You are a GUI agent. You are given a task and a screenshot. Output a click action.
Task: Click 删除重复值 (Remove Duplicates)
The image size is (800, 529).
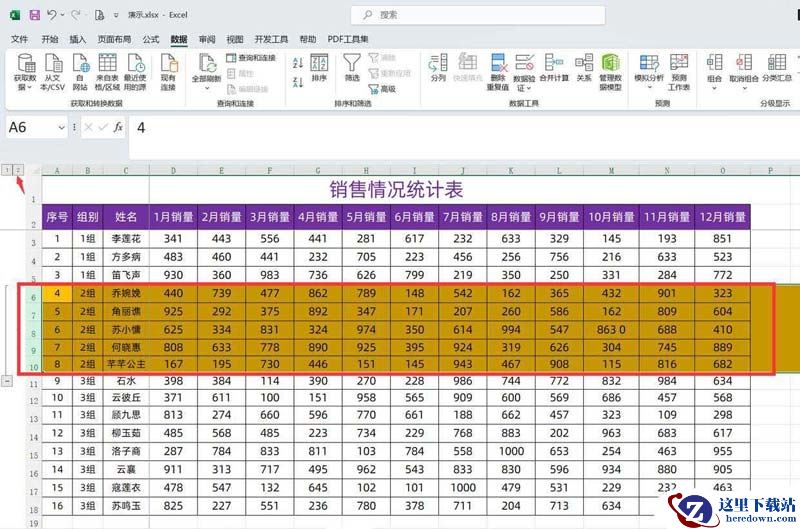(497, 72)
